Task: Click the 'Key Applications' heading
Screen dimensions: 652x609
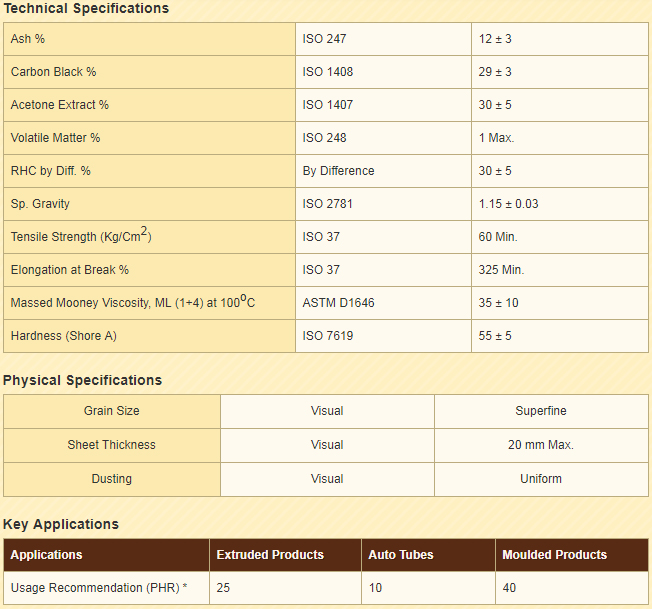Action: point(61,525)
